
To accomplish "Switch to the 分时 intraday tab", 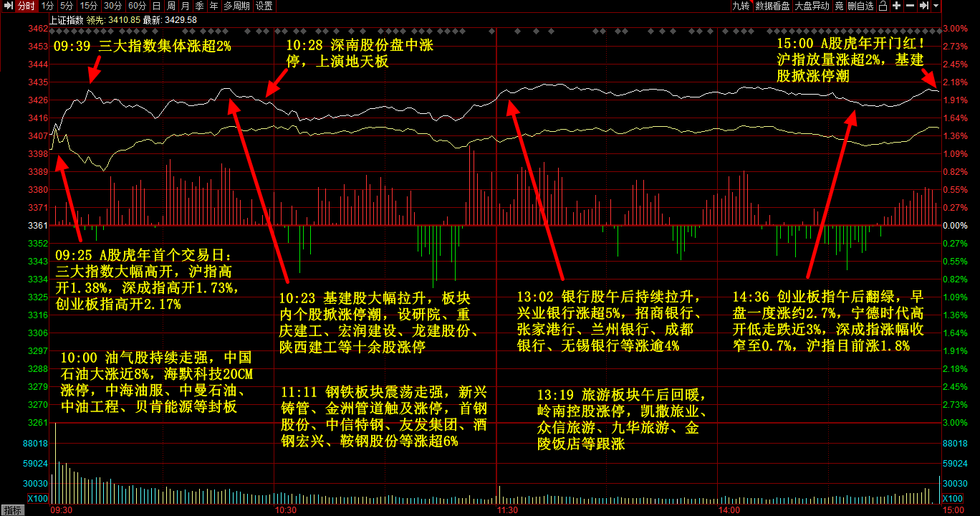I will tap(26, 6).
